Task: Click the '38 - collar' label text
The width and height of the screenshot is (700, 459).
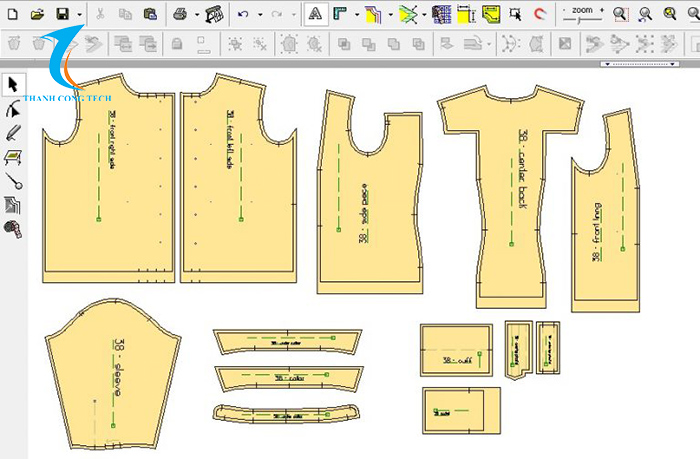Action: 289,378
